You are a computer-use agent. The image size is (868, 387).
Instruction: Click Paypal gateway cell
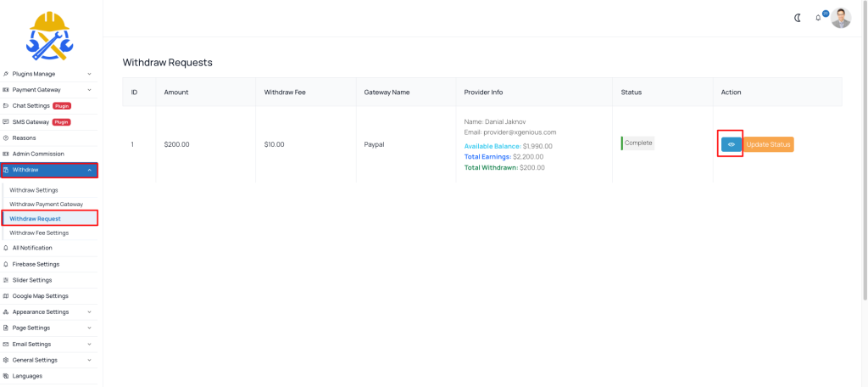(374, 144)
